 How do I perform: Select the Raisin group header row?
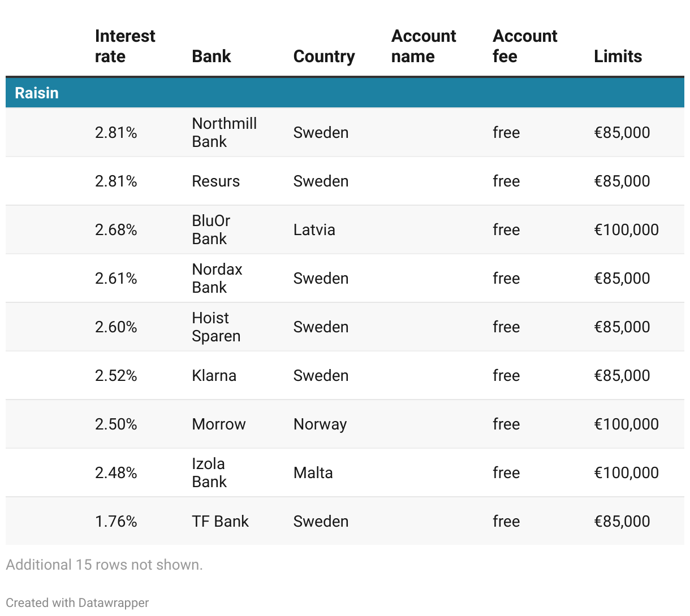345,93
